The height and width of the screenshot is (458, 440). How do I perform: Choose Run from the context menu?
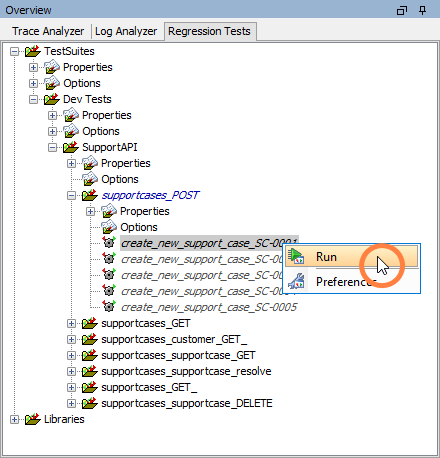[x=352, y=257]
